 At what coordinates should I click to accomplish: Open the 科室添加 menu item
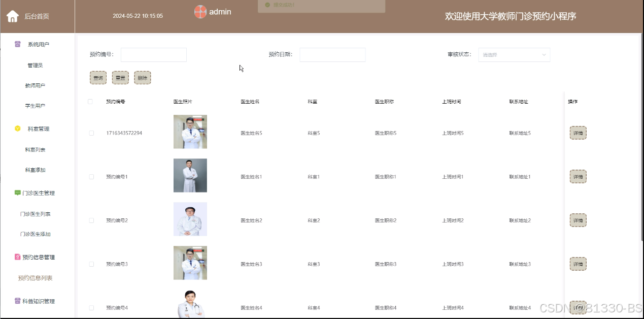click(x=35, y=170)
